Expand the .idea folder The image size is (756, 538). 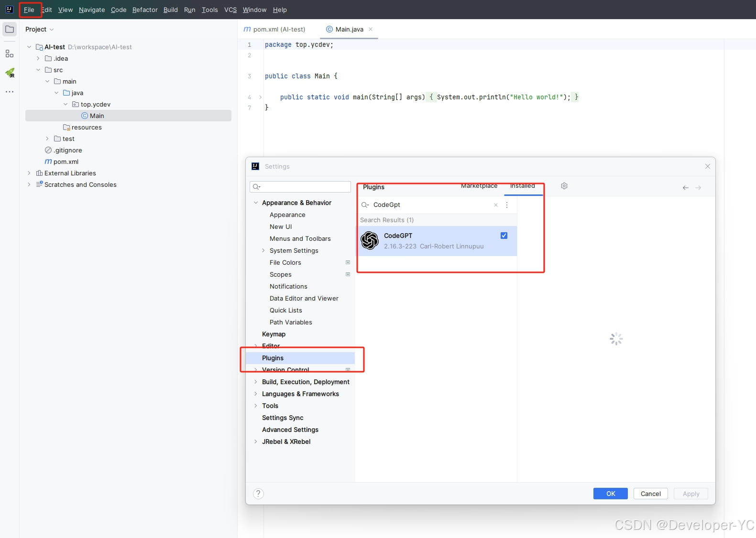click(x=38, y=58)
